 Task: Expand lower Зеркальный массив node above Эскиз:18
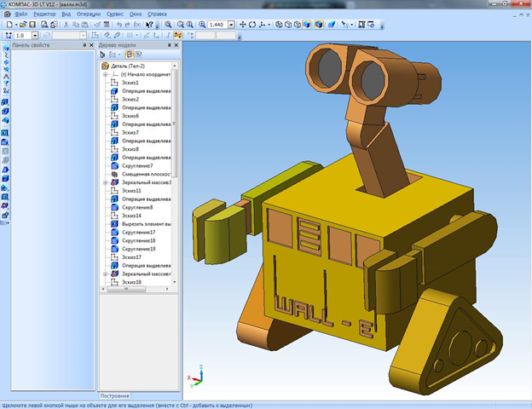105,274
